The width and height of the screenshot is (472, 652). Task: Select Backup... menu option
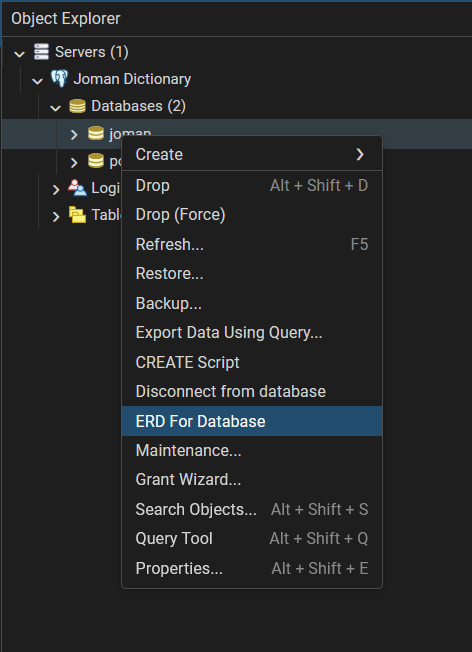[x=252, y=303]
